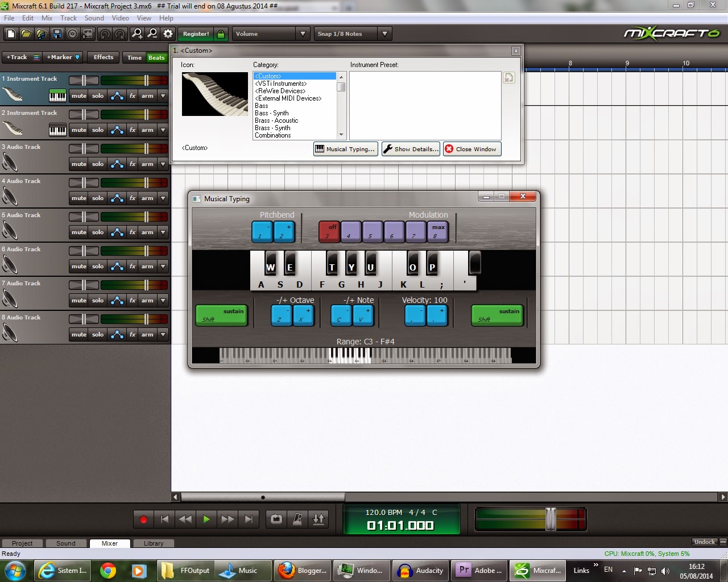Click the rewind button in transport
The height and width of the screenshot is (582, 728).
tap(185, 519)
